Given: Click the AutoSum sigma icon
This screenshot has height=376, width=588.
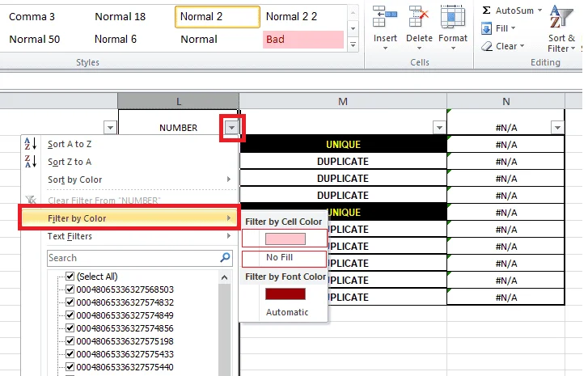Looking at the screenshot, I should click(486, 11).
